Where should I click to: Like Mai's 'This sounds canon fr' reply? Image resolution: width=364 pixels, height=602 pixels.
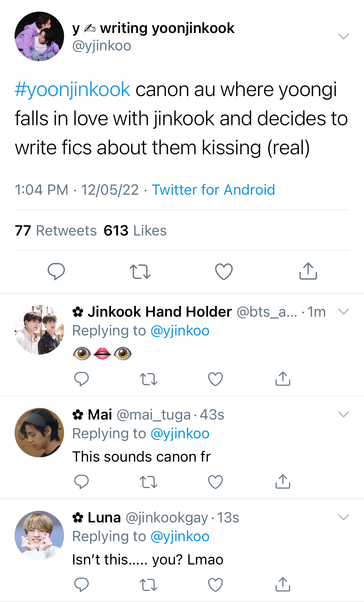click(x=215, y=482)
